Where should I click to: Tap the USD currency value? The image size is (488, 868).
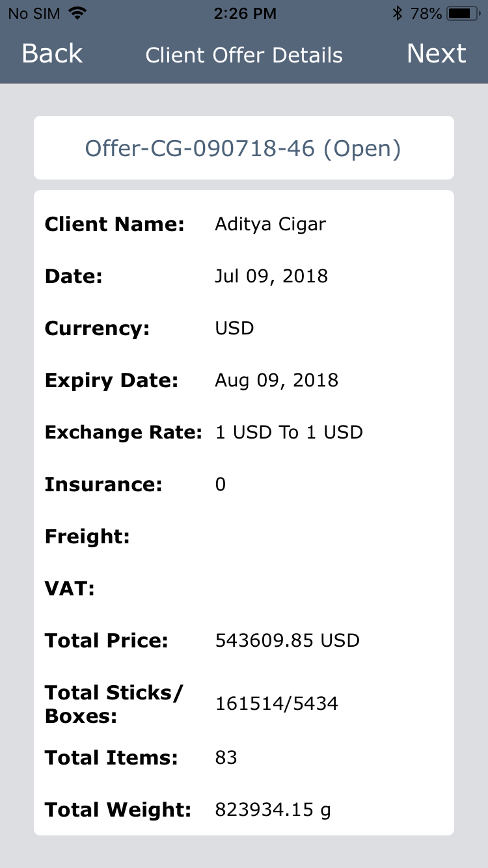(x=234, y=328)
